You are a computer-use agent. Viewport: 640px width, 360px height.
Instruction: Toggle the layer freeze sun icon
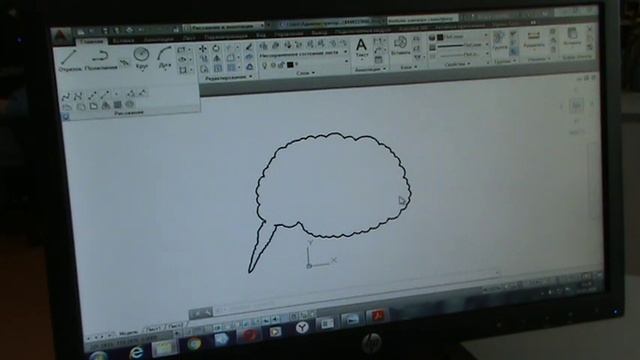(273, 65)
